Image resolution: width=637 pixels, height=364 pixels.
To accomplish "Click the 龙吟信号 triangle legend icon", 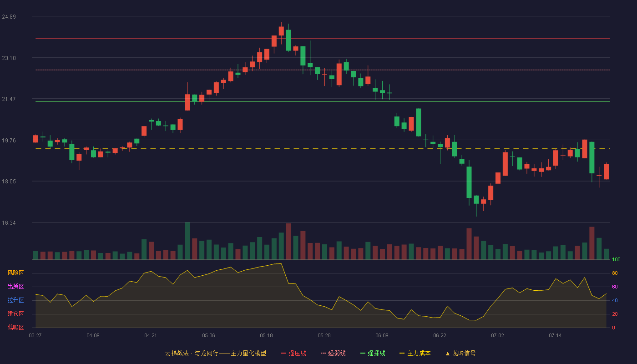I will (x=447, y=353).
